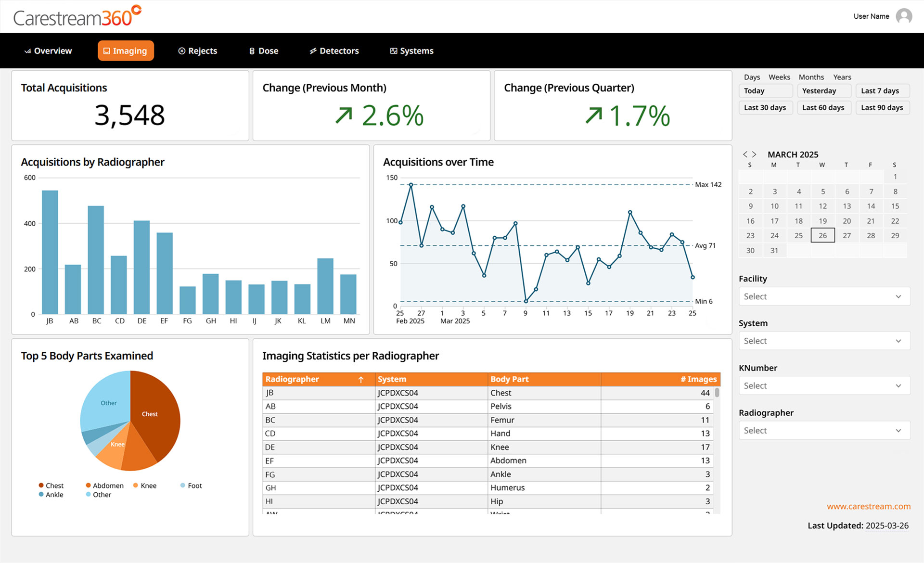
Task: Open the Systems tab
Action: (x=411, y=51)
